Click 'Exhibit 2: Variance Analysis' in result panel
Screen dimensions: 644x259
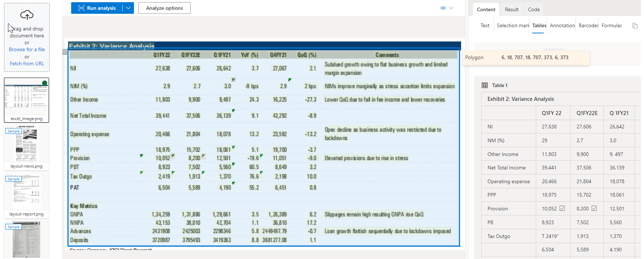pyautogui.click(x=521, y=99)
